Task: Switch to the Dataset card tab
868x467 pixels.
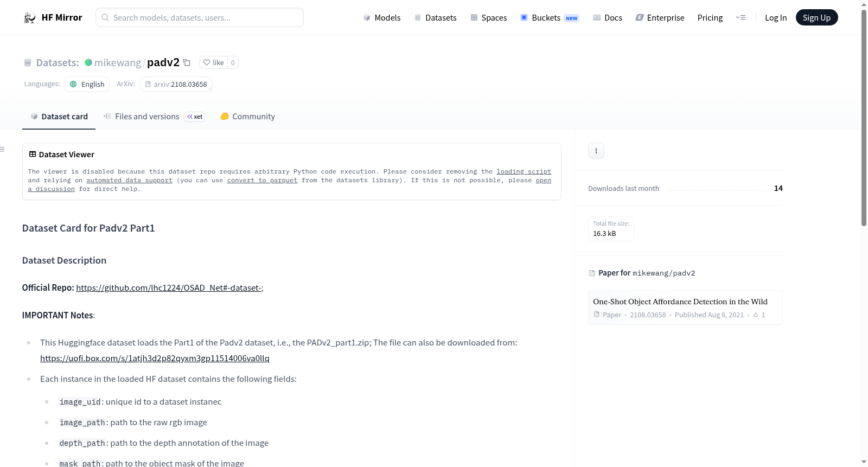Action: [x=59, y=117]
